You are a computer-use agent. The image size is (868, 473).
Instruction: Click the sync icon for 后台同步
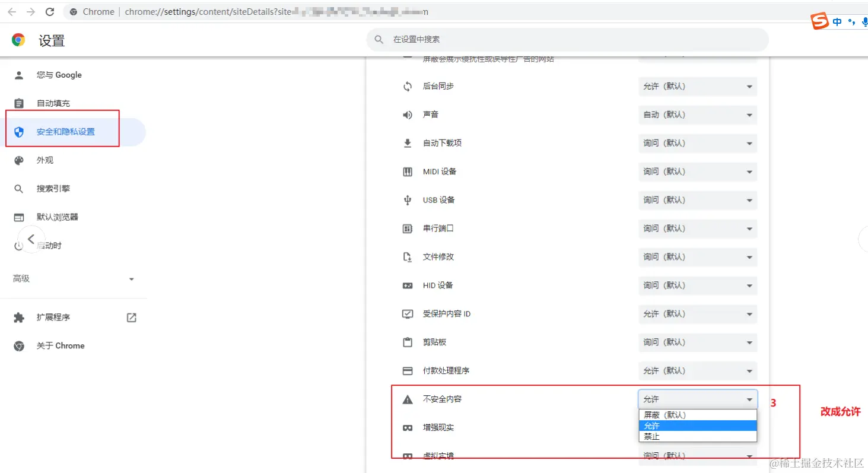tap(408, 87)
